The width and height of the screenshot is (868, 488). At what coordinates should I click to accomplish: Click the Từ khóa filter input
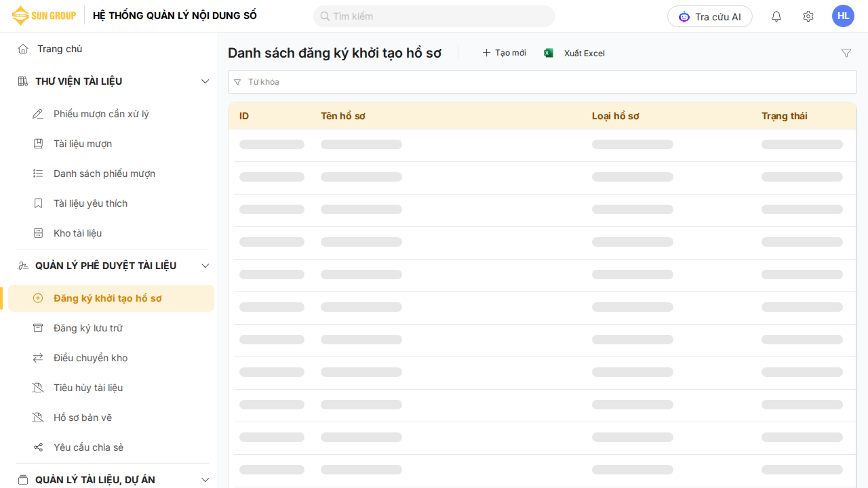pyautogui.click(x=542, y=82)
